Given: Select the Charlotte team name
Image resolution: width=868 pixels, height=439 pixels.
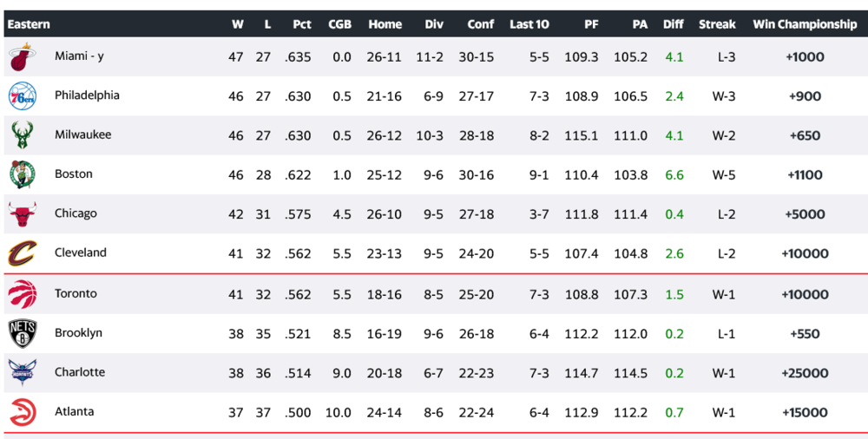Looking at the screenshot, I should click(x=80, y=371).
